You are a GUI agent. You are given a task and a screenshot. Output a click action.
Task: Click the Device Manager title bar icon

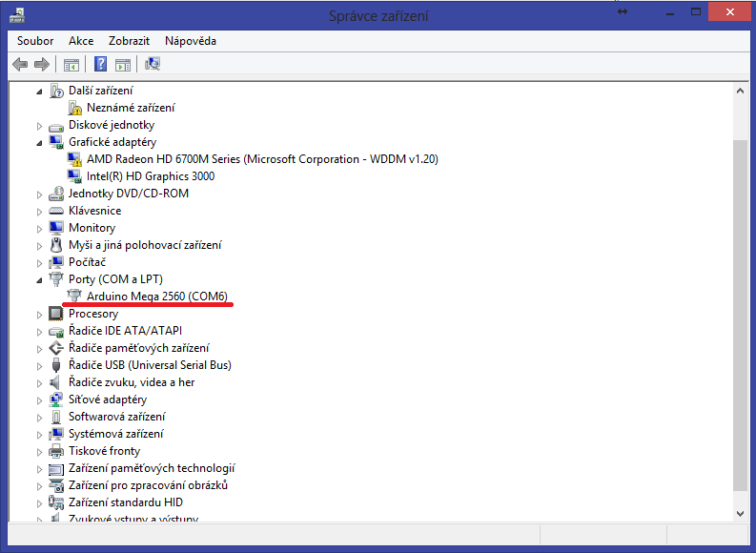pos(17,15)
